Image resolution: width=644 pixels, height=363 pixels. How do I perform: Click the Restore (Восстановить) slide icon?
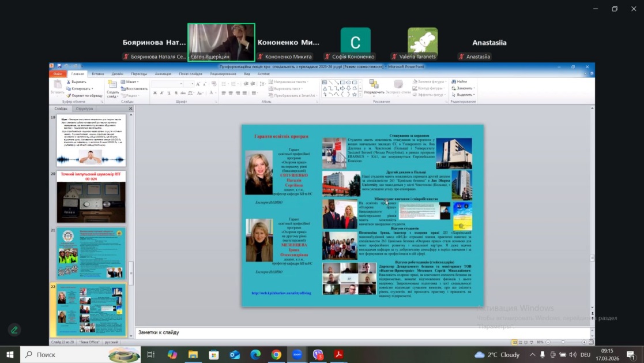123,89
